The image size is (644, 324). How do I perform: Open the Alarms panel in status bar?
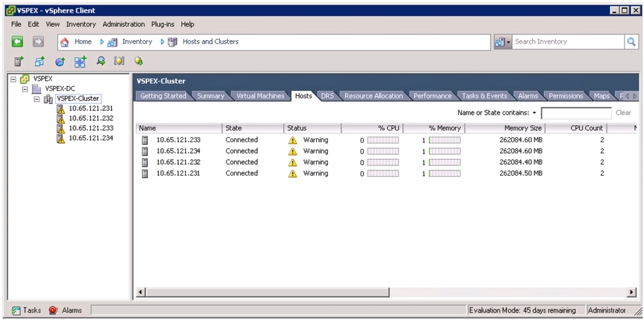pyautogui.click(x=65, y=310)
